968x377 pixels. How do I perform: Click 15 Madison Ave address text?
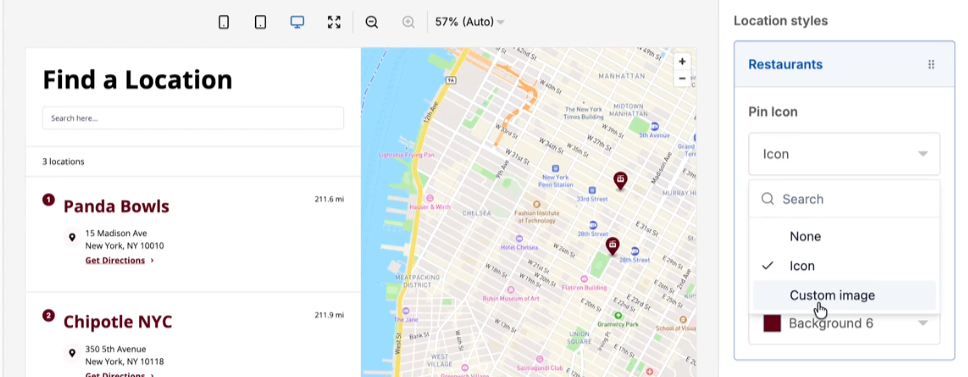116,233
